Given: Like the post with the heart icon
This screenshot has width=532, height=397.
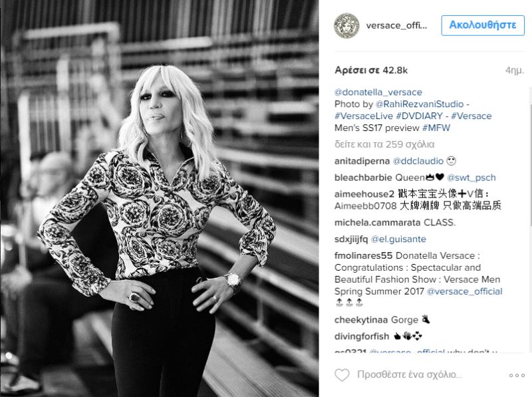Looking at the screenshot, I should (x=342, y=374).
